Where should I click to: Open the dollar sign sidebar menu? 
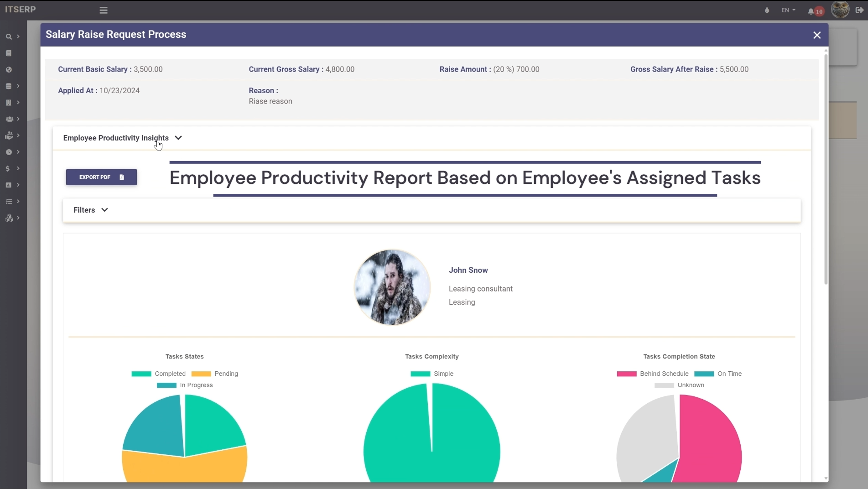8,169
